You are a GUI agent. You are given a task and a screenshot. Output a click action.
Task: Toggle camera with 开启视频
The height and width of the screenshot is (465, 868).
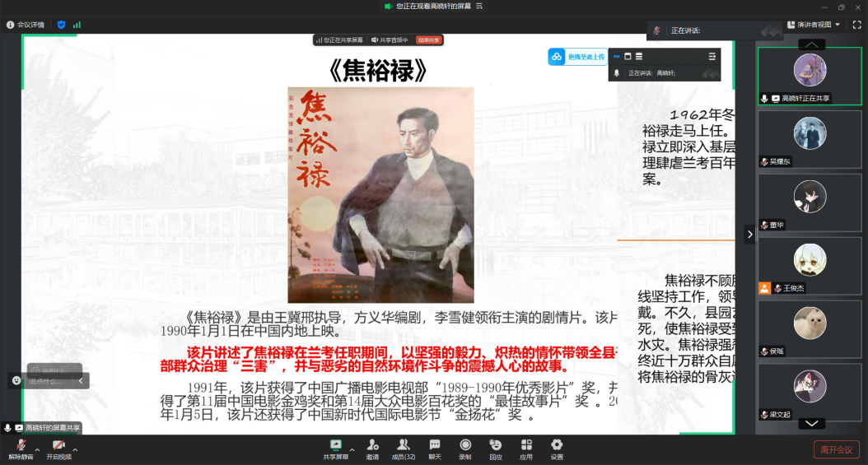[x=58, y=445]
